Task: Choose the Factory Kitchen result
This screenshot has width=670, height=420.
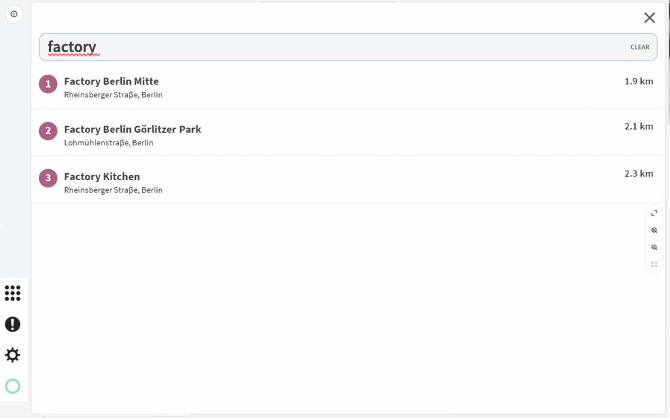Action: point(347,179)
